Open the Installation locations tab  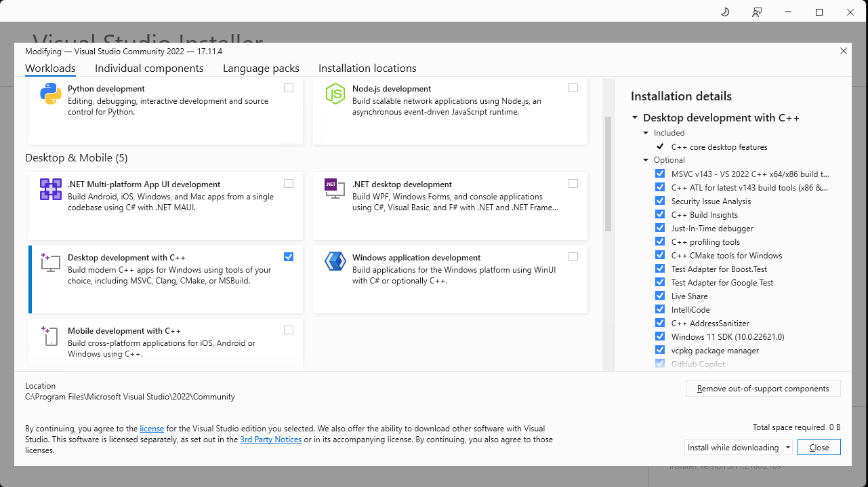coord(367,68)
